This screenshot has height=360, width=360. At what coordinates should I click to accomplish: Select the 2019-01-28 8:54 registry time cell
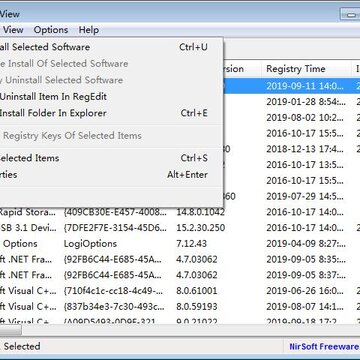click(x=306, y=102)
